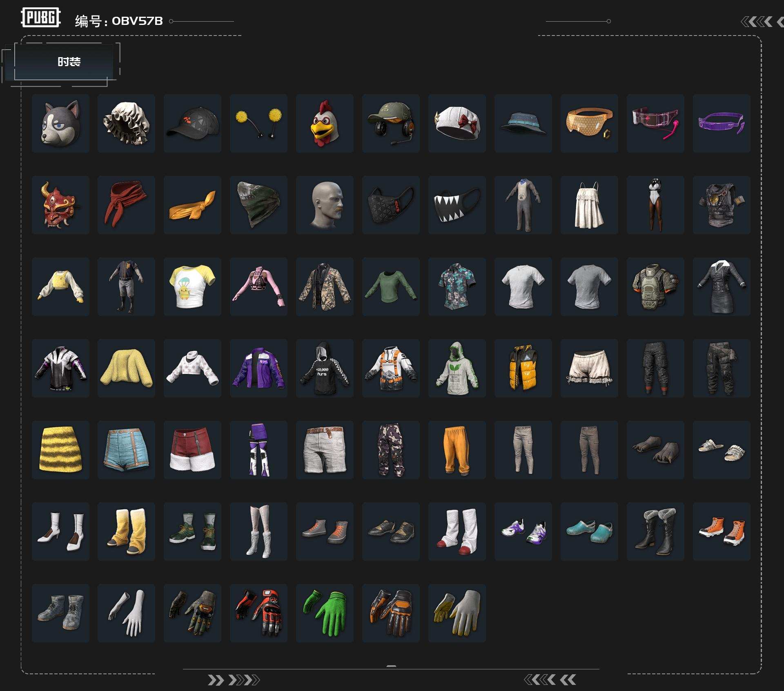Select the green long-sleeve shirt
Image resolution: width=784 pixels, height=691 pixels.
(x=391, y=287)
